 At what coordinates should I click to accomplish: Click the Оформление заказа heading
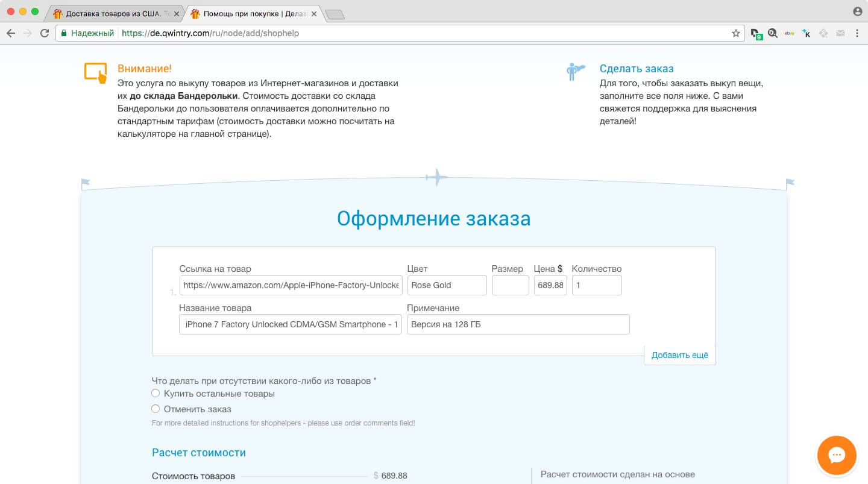tap(434, 218)
